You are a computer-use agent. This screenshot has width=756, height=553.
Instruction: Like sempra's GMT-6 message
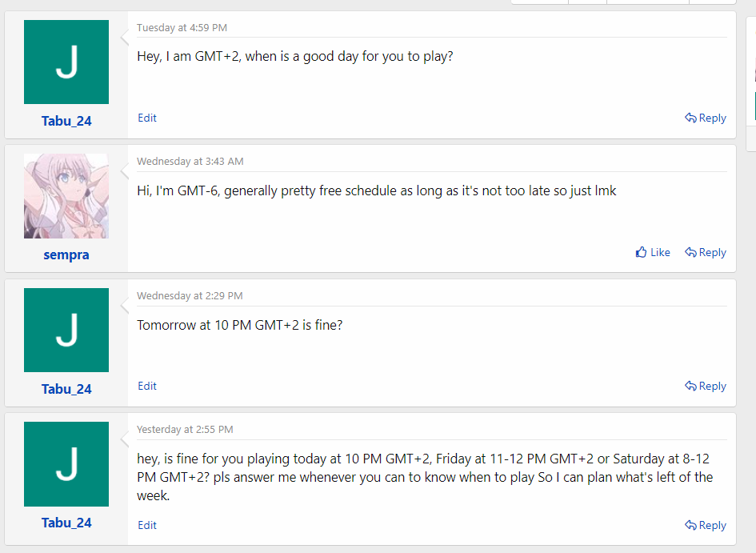[x=653, y=252]
